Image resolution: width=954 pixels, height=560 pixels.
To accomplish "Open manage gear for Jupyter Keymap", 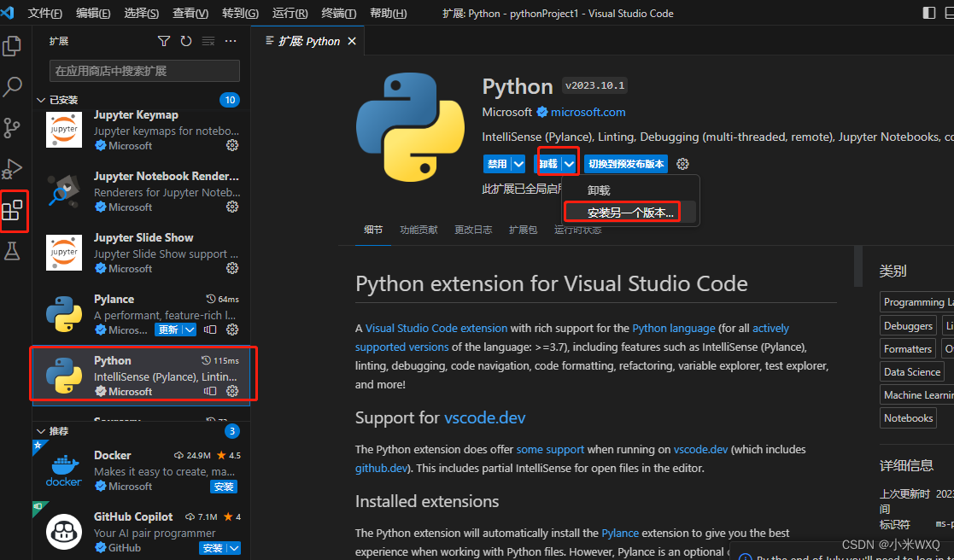I will 231,145.
